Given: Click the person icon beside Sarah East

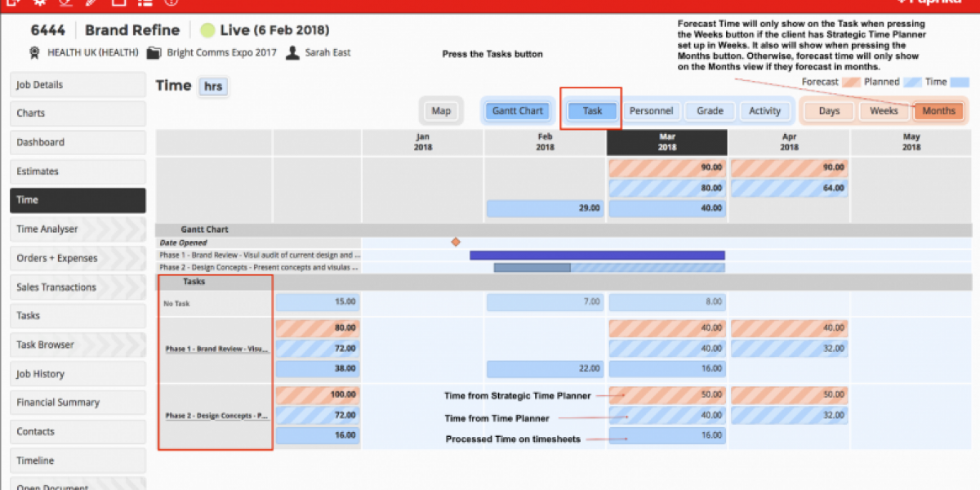Looking at the screenshot, I should (x=292, y=53).
